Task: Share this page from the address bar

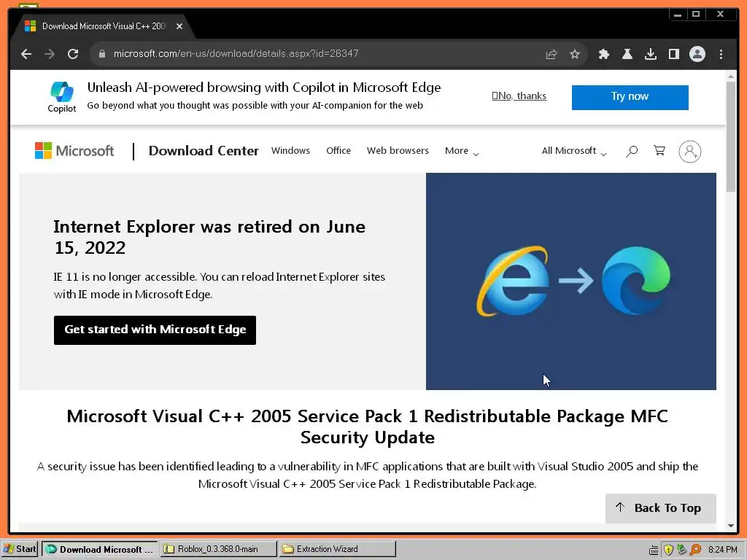Action: tap(551, 54)
